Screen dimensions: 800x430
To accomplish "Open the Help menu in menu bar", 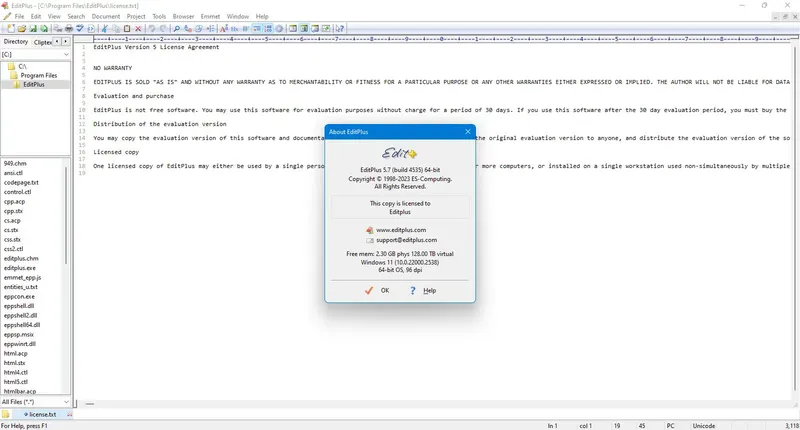I will coord(262,16).
